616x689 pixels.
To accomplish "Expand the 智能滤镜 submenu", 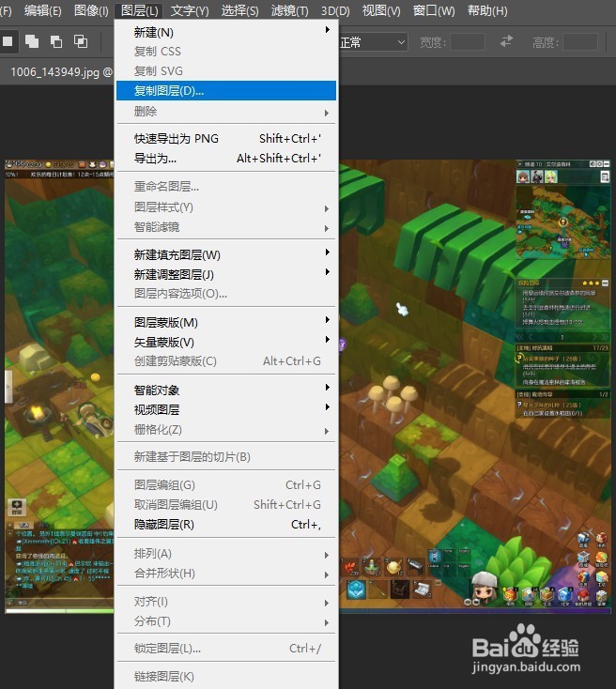I will point(226,227).
